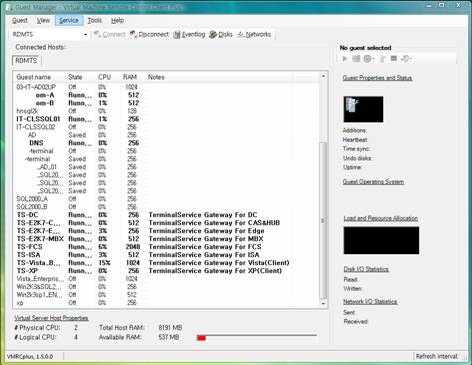Select the IT-CLSSQL02 guest row
Viewport: 472px width, 365px height.
(x=167, y=127)
